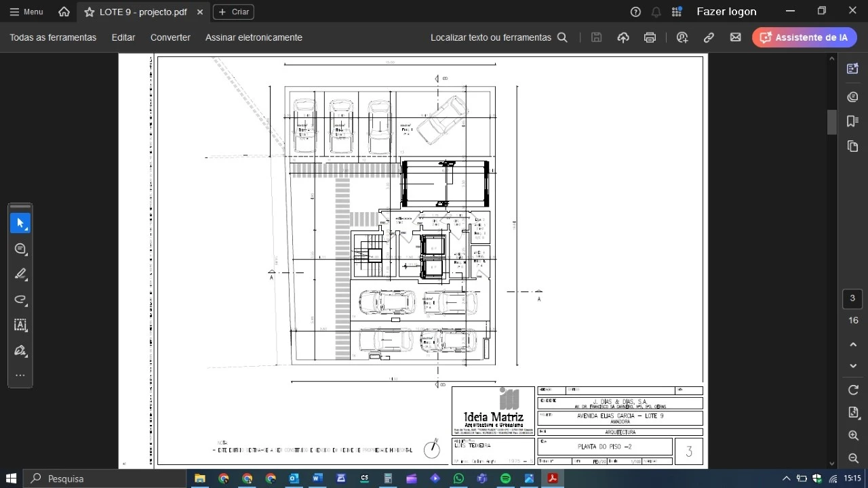Open the bookmarks panel
868x488 pixels.
(852, 121)
